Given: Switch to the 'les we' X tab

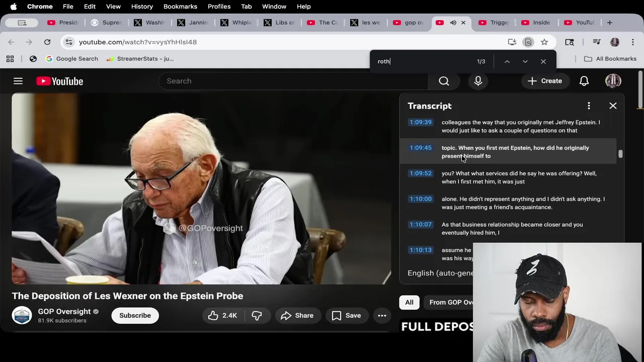Looking at the screenshot, I should point(366,23).
